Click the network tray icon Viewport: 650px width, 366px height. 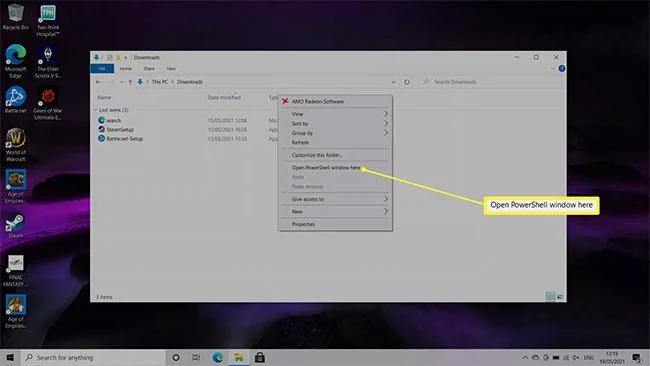[x=566, y=357]
